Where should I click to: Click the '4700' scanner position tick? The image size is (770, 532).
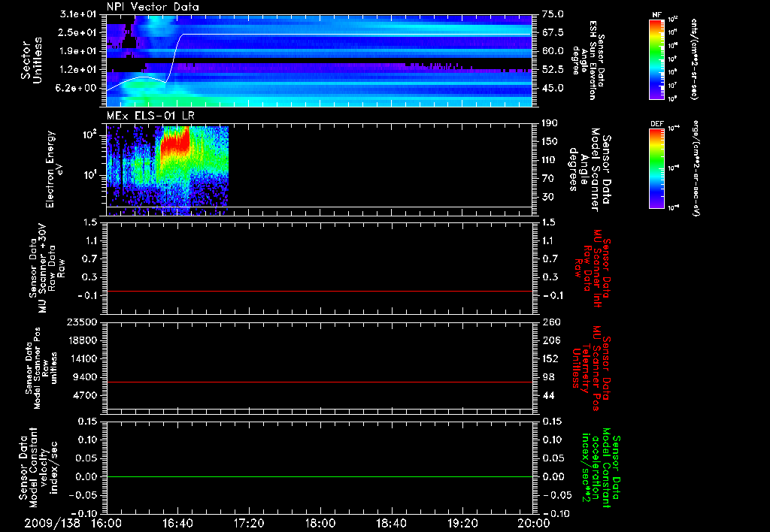click(x=85, y=395)
